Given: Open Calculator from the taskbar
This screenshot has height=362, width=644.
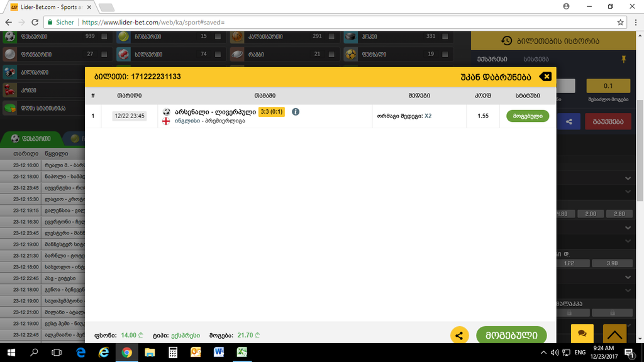Looking at the screenshot, I should [173, 352].
